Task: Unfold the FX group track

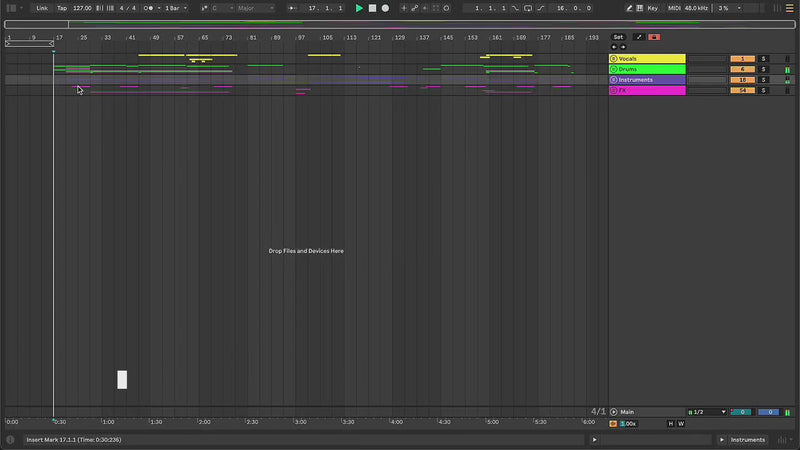Action: (x=614, y=90)
